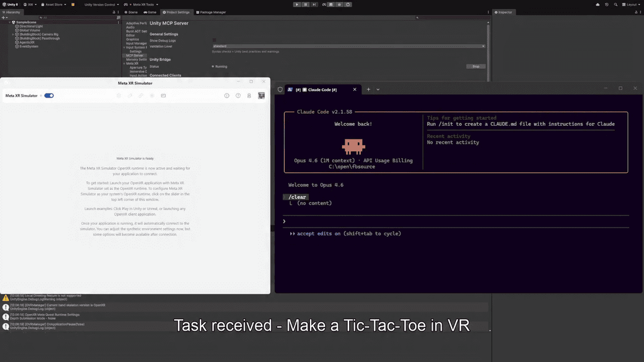Click the search magnifier icon in top bar
Screen dimensions: 644x362
click(x=616, y=4)
